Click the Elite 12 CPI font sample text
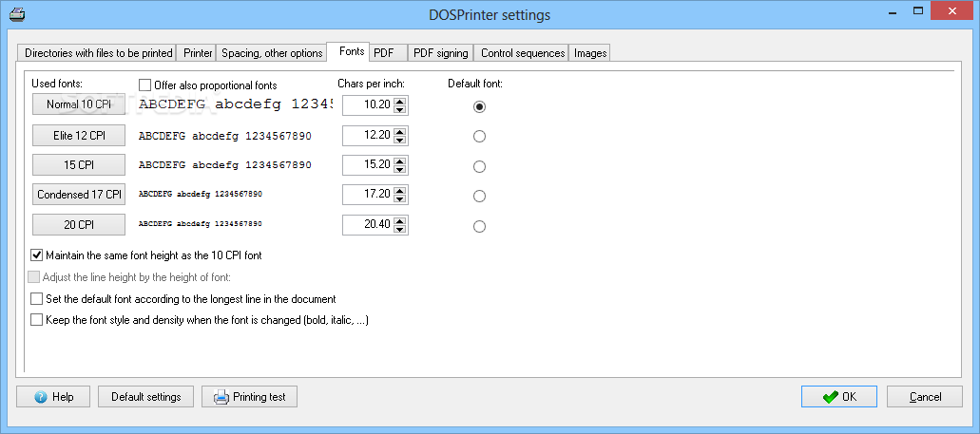Image resolution: width=980 pixels, height=434 pixels. 225,136
